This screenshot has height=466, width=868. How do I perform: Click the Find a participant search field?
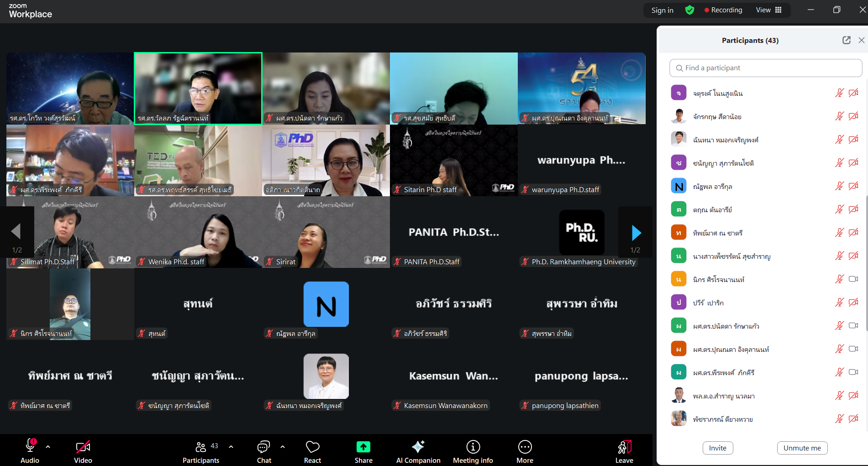tap(766, 68)
